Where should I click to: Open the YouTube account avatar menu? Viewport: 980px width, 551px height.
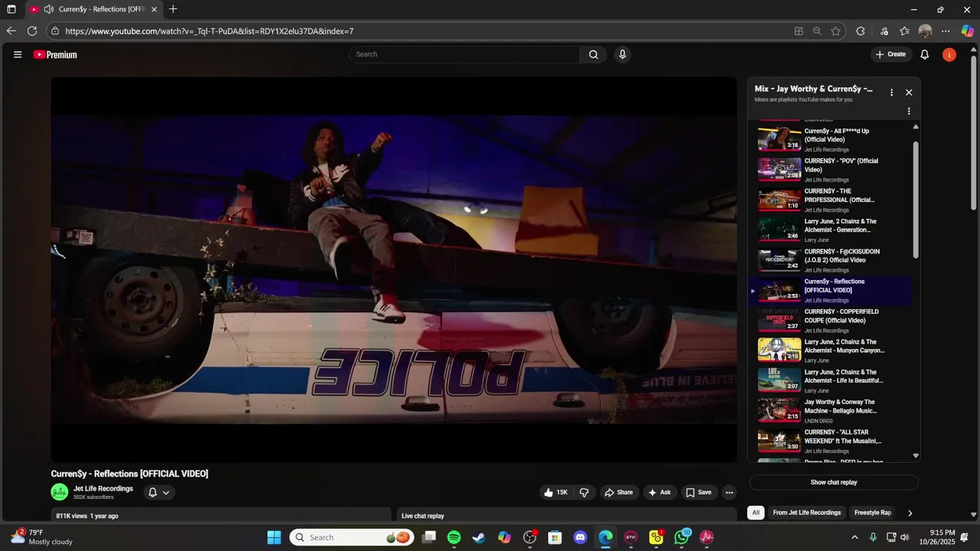click(949, 54)
